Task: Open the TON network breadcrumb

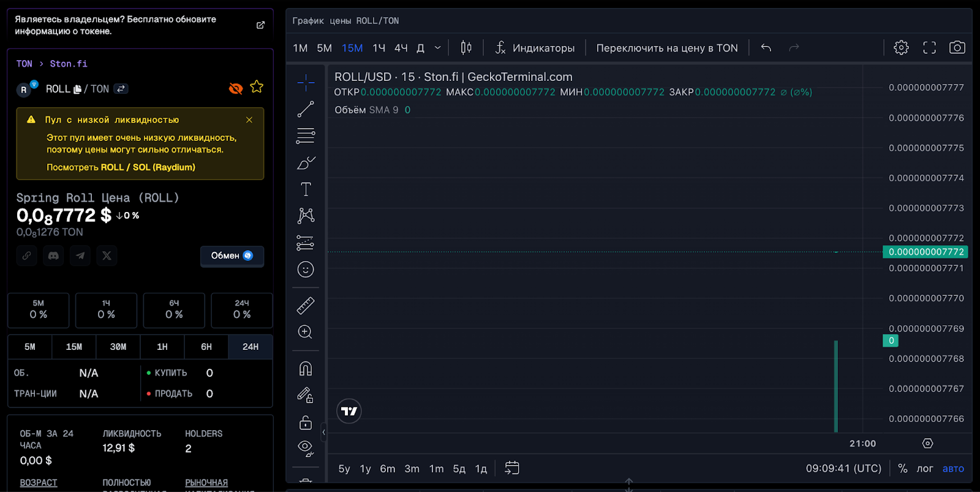Action: click(24, 64)
